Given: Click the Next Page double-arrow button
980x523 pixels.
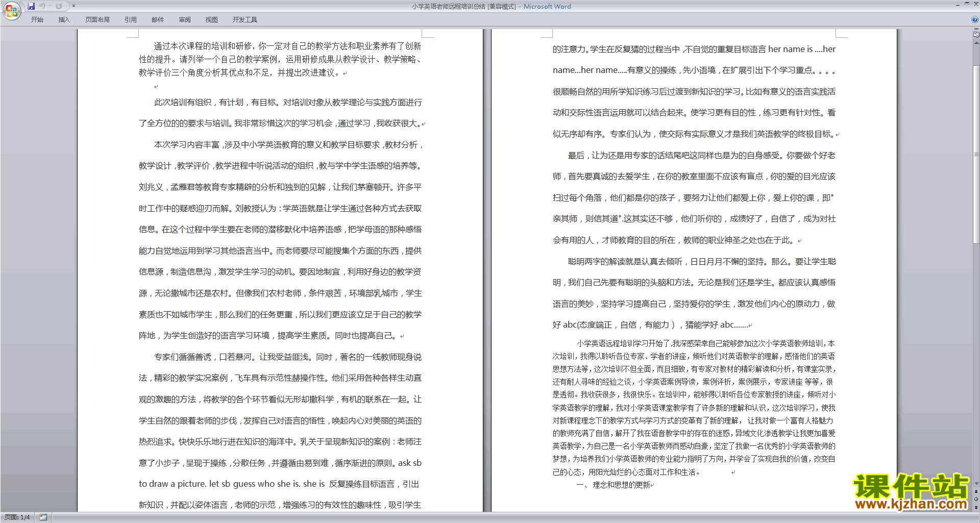Looking at the screenshot, I should tap(976, 507).
